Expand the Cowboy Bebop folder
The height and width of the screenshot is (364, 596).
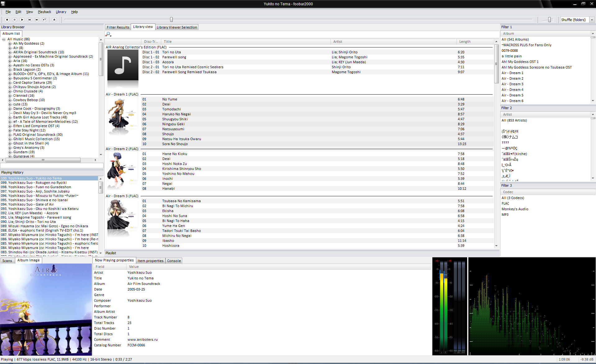[x=10, y=100]
